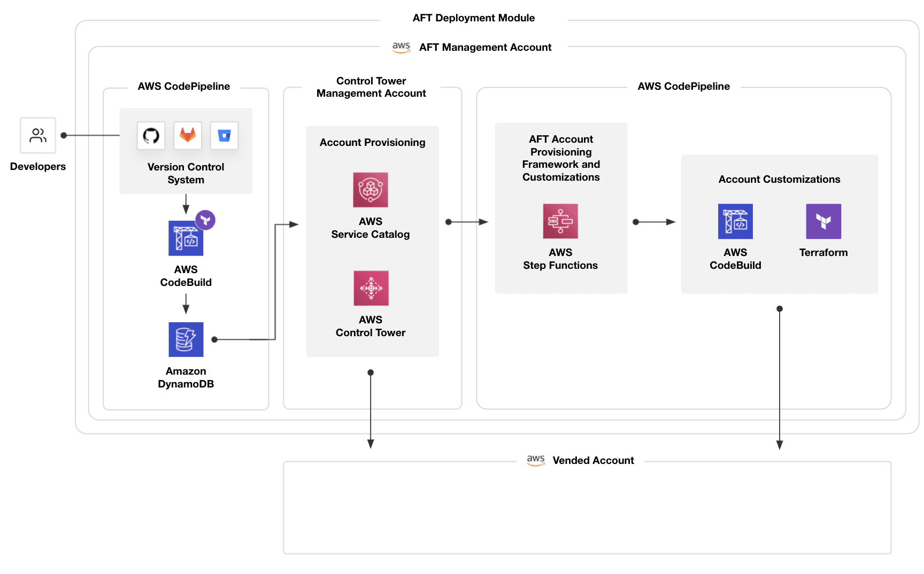The image size is (924, 574).
Task: Click the AWS Control Tower icon
Action: click(371, 288)
